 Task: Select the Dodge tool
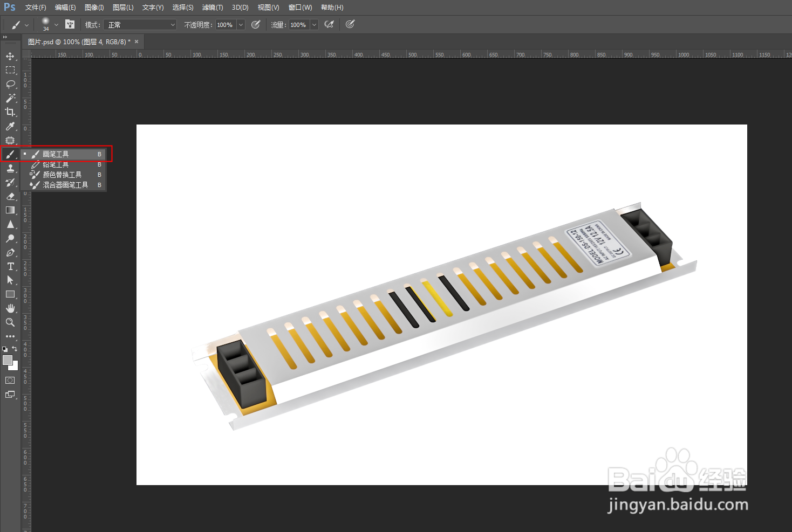tap(10, 238)
